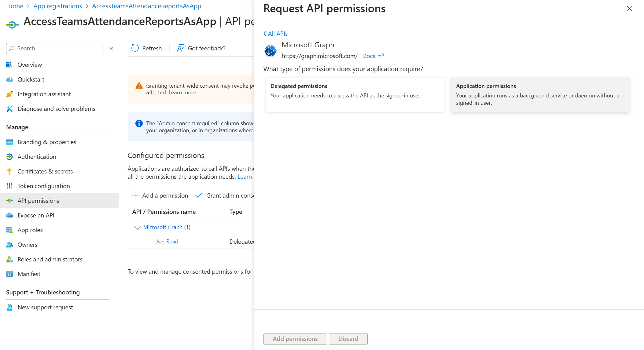644x350 pixels.
Task: Click All APIs back navigation chevron
Action: [x=265, y=34]
